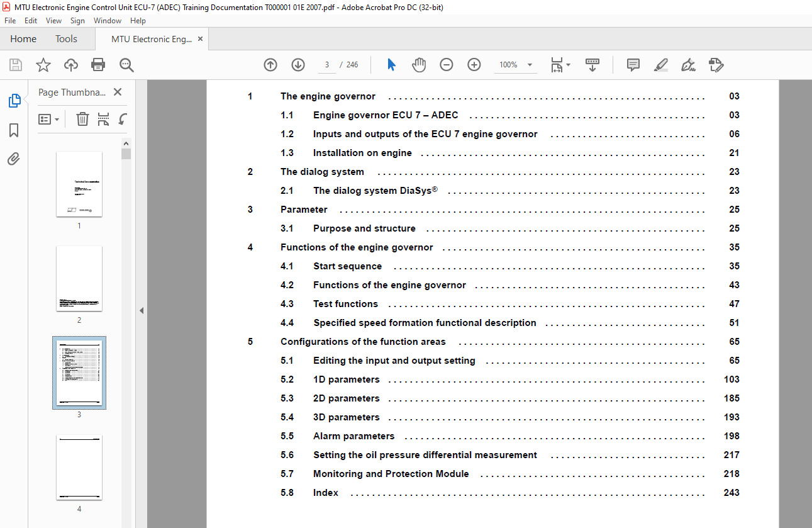Click '2D parameters' contents entry

click(347, 398)
